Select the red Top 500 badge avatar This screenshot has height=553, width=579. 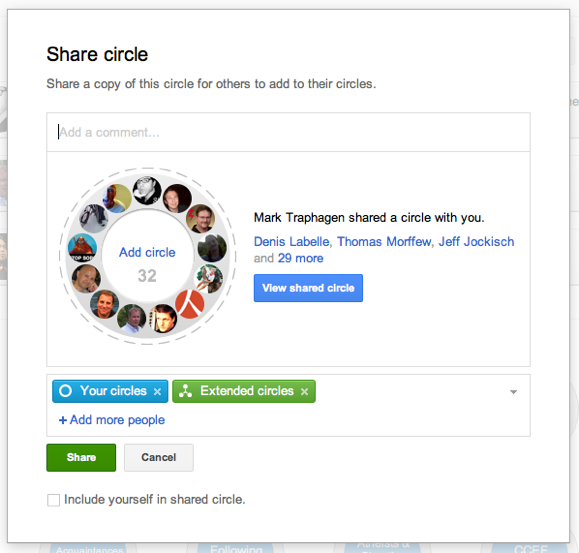(x=82, y=248)
